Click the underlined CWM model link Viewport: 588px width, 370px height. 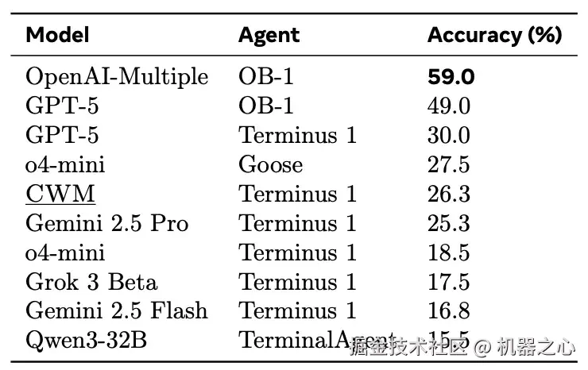[60, 194]
